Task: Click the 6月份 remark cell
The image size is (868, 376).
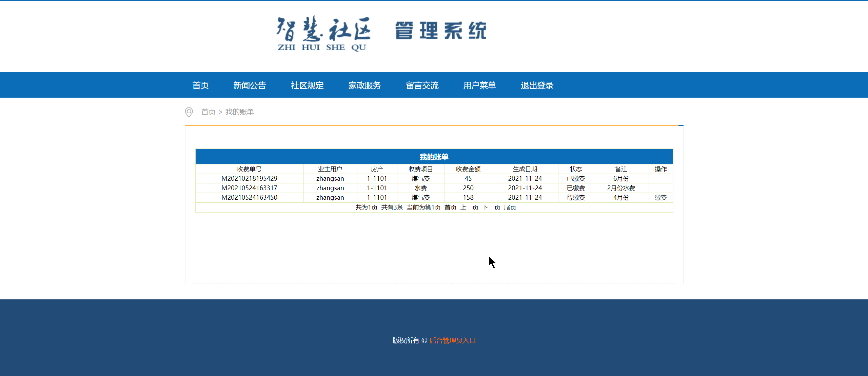Action: click(x=621, y=179)
